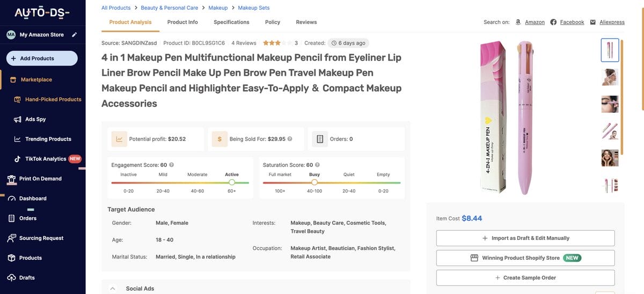The width and height of the screenshot is (644, 294).
Task: Click the Products box icon
Action: pyautogui.click(x=11, y=258)
